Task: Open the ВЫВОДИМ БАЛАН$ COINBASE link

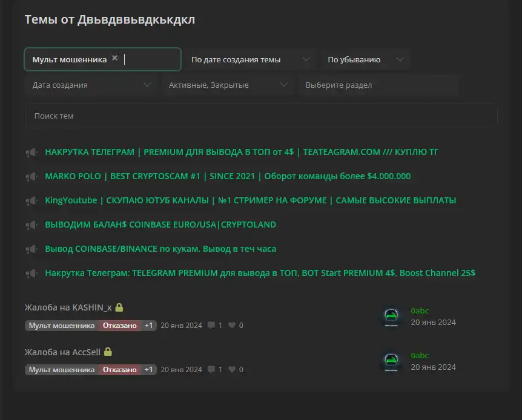Action: [x=160, y=225]
